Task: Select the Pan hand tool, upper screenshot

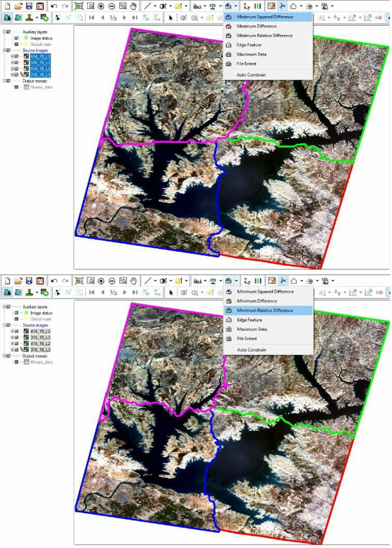Action: [133, 6]
